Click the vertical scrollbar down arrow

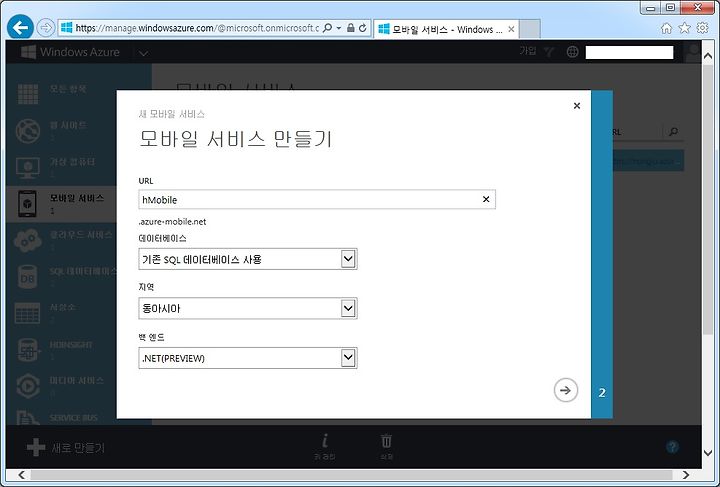coord(708,453)
